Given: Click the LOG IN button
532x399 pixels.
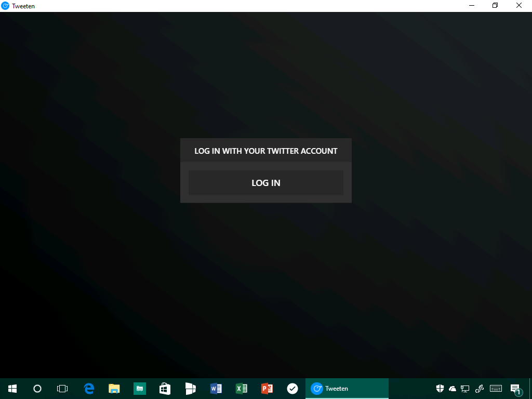Looking at the screenshot, I should pos(265,182).
